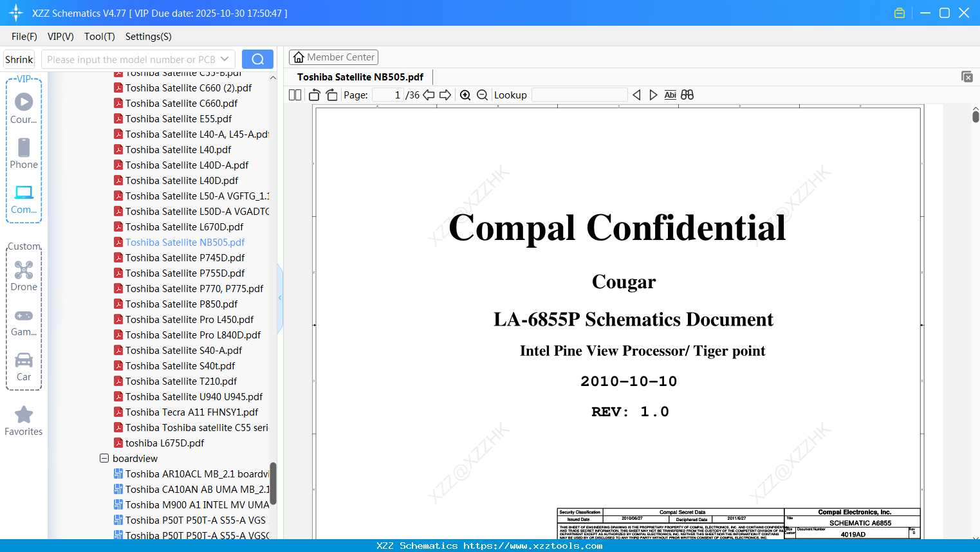The image size is (980, 552).
Task: Collapse the left file panel handle
Action: [280, 298]
